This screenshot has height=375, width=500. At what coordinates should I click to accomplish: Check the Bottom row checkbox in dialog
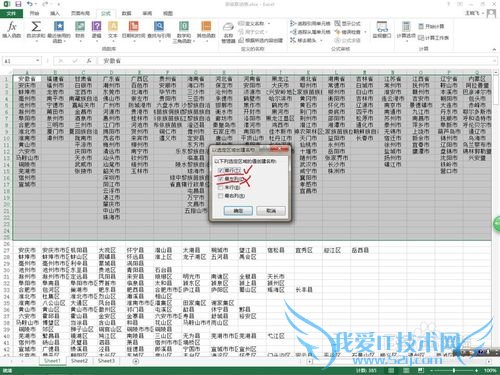220,188
